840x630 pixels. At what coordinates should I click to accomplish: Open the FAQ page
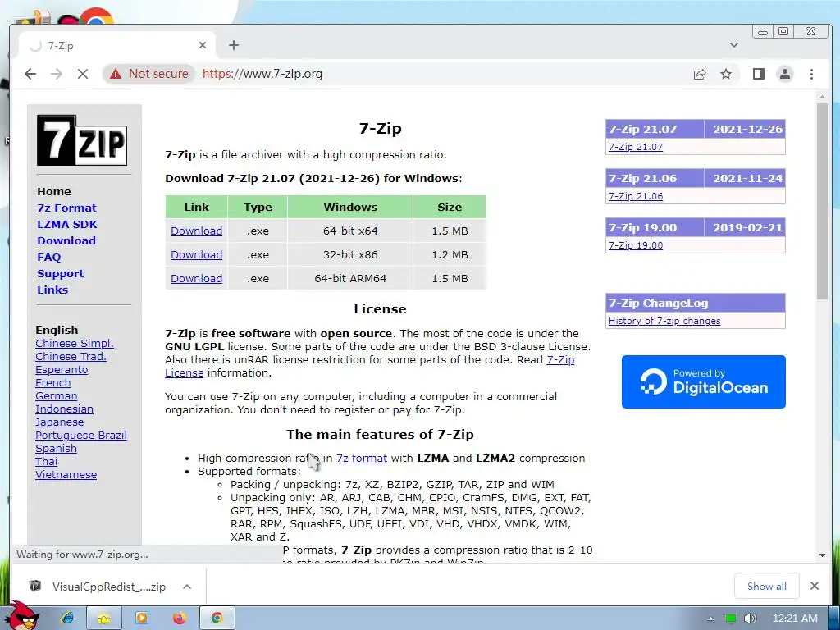point(48,257)
